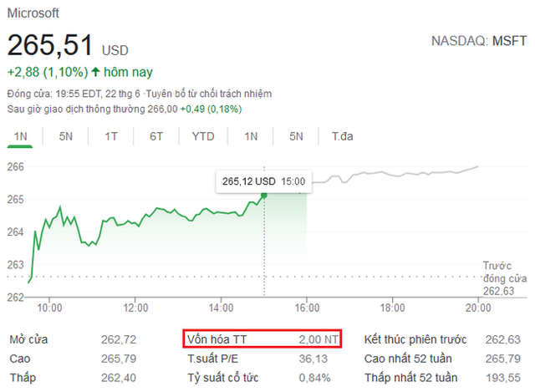The width and height of the screenshot is (535, 392).
Task: Select the 6T six-month tab
Action: tap(156, 136)
